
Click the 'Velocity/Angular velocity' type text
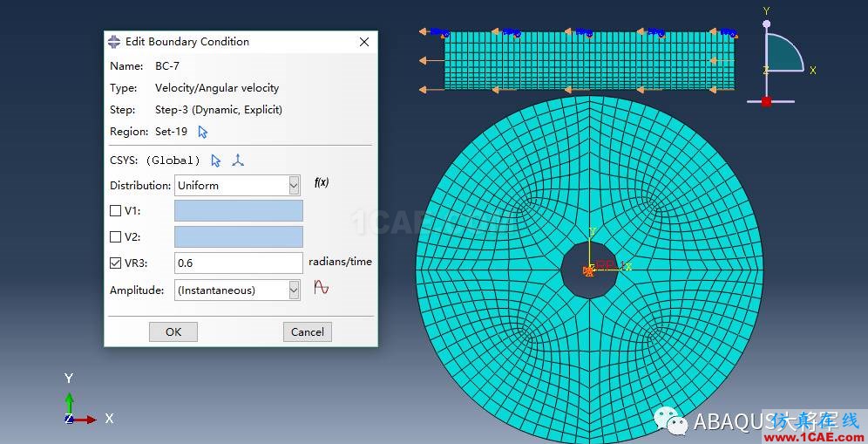point(217,87)
